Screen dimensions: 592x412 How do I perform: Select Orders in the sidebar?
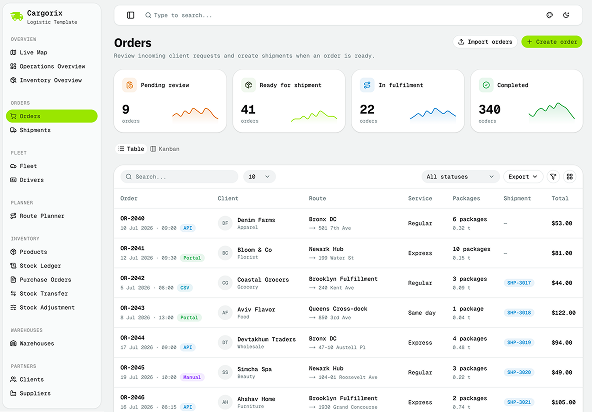click(x=52, y=116)
